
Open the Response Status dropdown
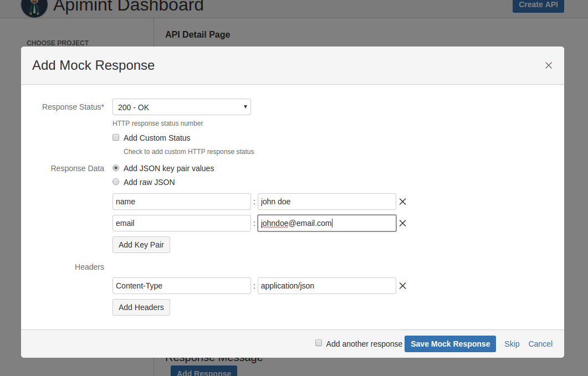pos(181,107)
